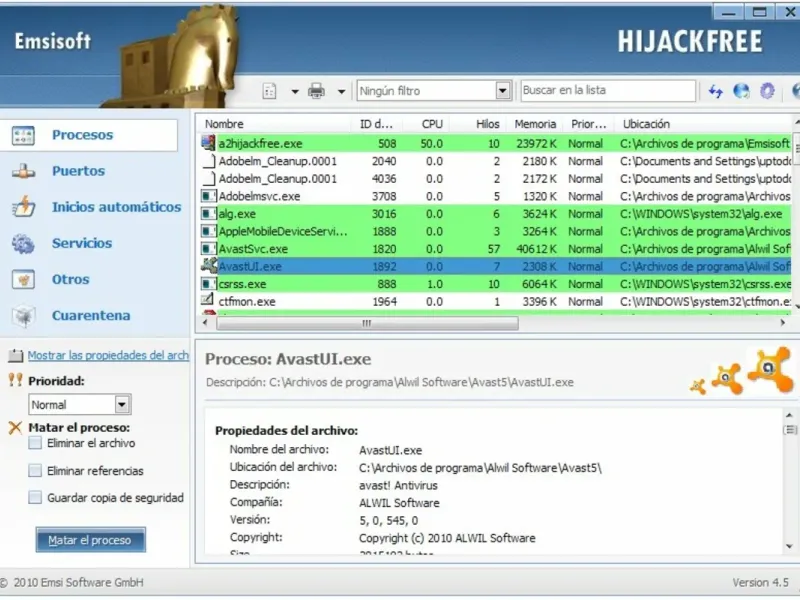Open the Servicios section
The width and height of the screenshot is (800, 600).
click(x=82, y=243)
